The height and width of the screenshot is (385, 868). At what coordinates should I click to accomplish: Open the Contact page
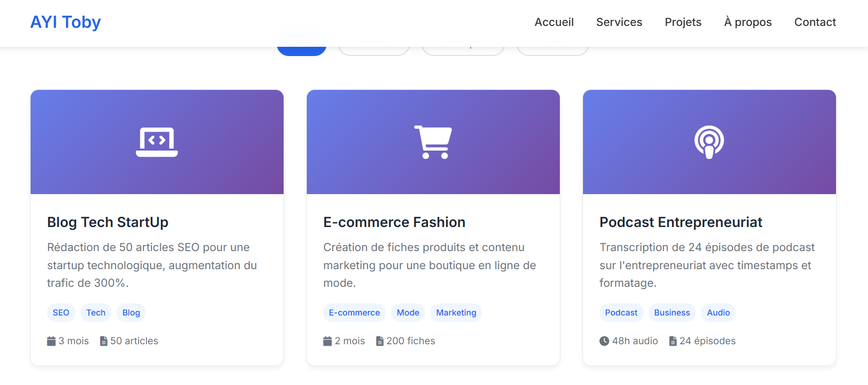[x=815, y=22]
